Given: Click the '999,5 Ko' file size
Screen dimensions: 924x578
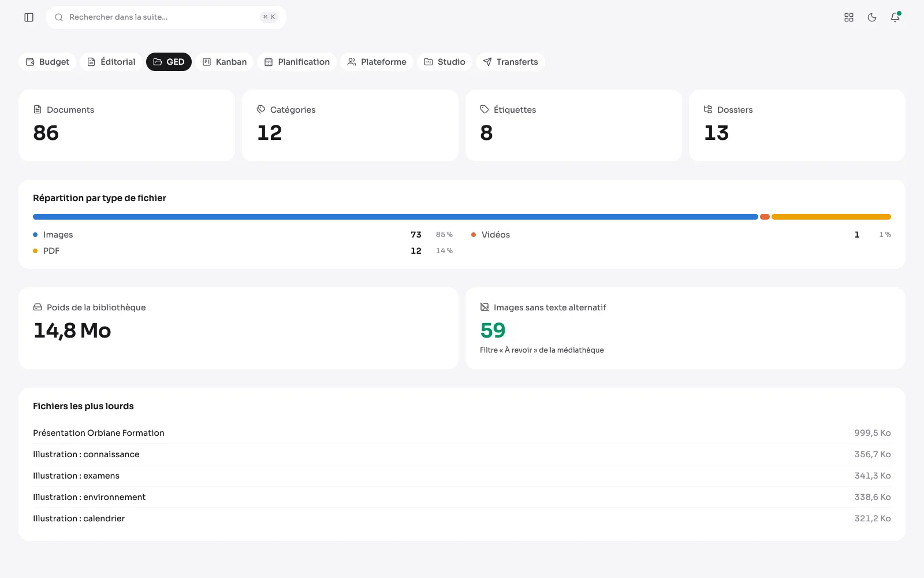Looking at the screenshot, I should (873, 433).
